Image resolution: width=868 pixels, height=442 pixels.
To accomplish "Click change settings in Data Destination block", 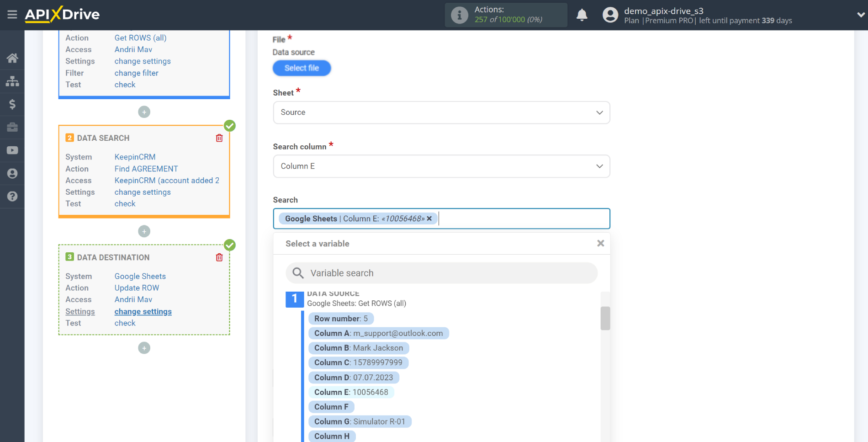I will [x=143, y=312].
